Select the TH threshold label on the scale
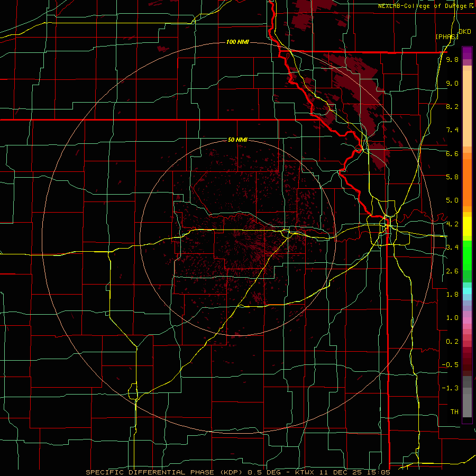 (x=454, y=412)
